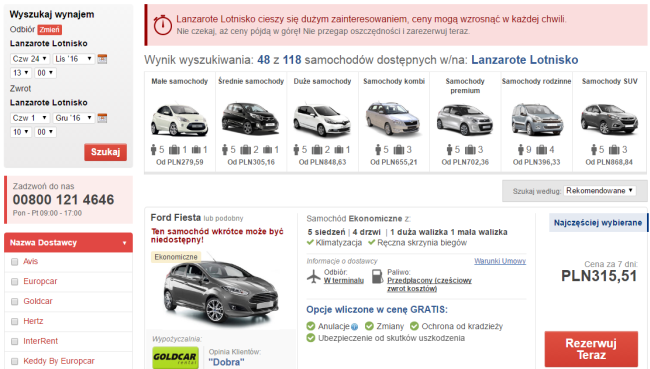Open the pickup hour dropdown 13
Image resolution: width=650 pixels, height=369 pixels.
tap(21, 73)
